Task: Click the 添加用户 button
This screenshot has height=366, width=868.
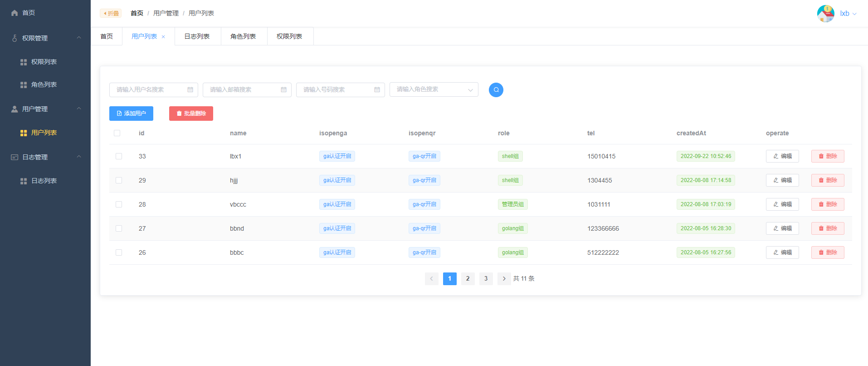Action: click(131, 114)
